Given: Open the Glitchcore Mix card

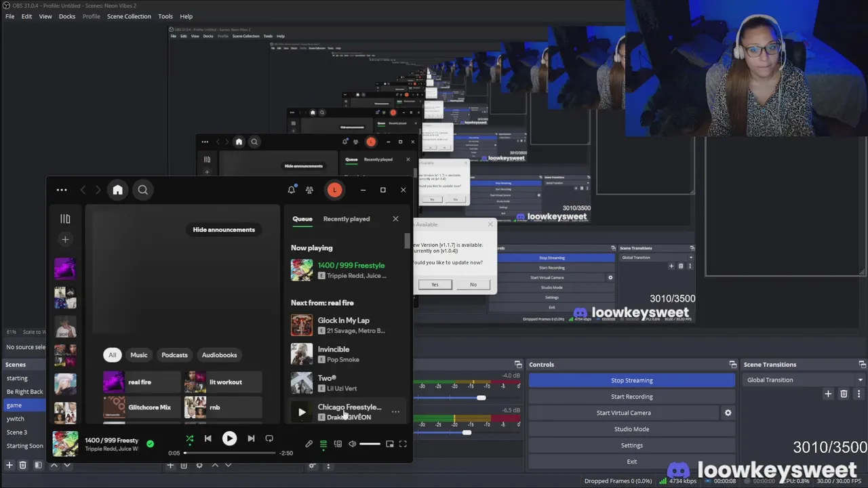Looking at the screenshot, I should pos(142,407).
